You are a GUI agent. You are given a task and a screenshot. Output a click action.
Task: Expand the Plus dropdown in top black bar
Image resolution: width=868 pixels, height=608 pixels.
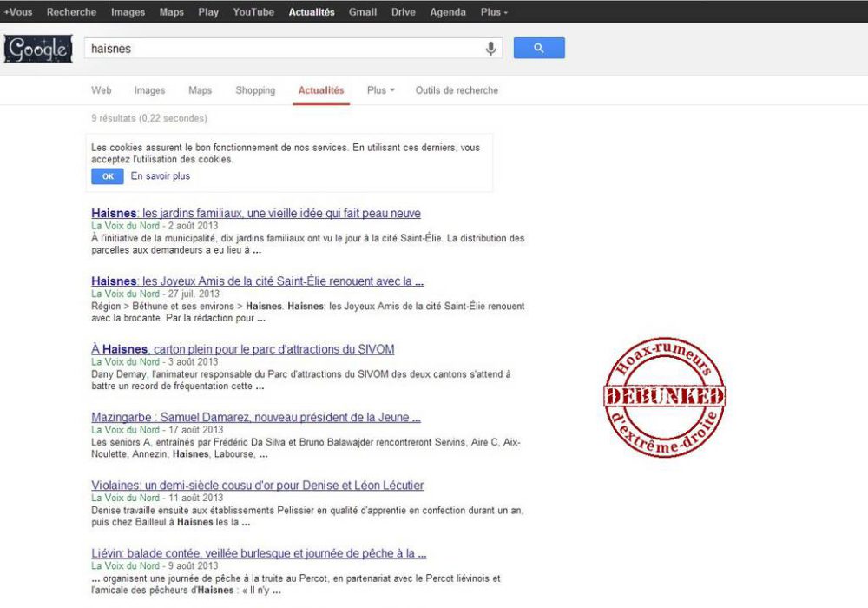(494, 11)
